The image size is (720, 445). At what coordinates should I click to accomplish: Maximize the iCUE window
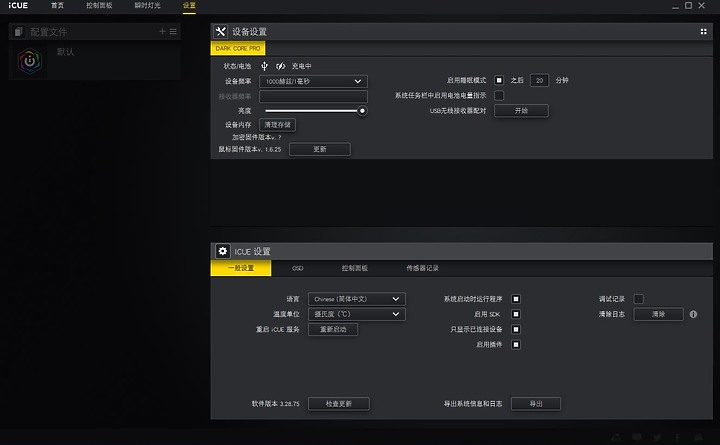tap(688, 6)
